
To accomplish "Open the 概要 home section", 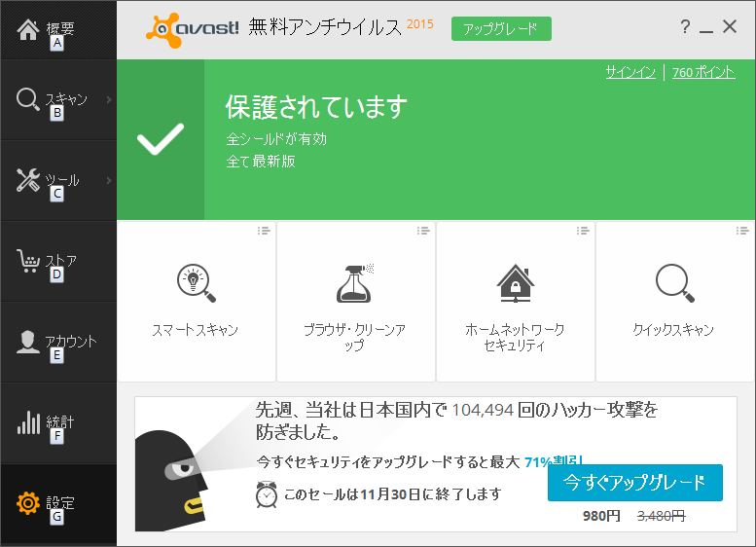I will 58,30.
